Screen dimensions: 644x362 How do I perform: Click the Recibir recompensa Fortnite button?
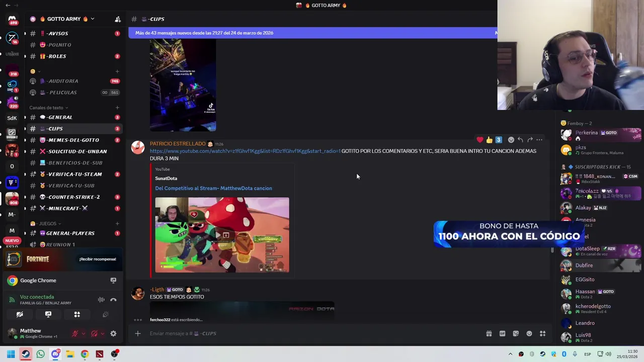tap(98, 259)
